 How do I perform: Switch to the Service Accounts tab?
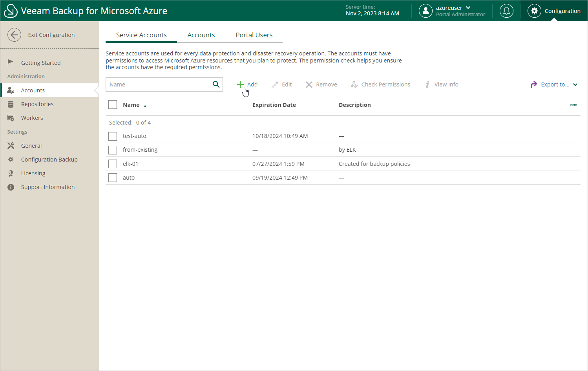(x=141, y=35)
